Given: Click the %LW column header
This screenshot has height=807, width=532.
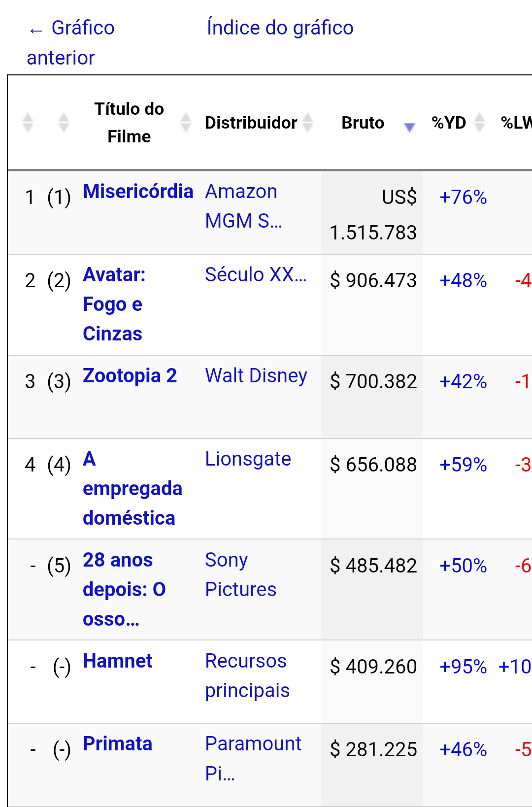Looking at the screenshot, I should (515, 122).
